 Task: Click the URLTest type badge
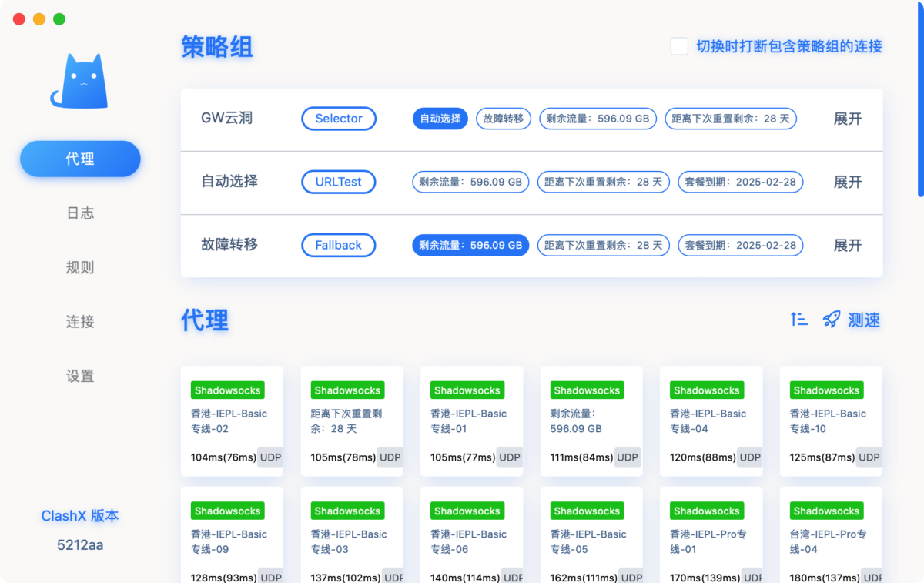pyautogui.click(x=339, y=182)
